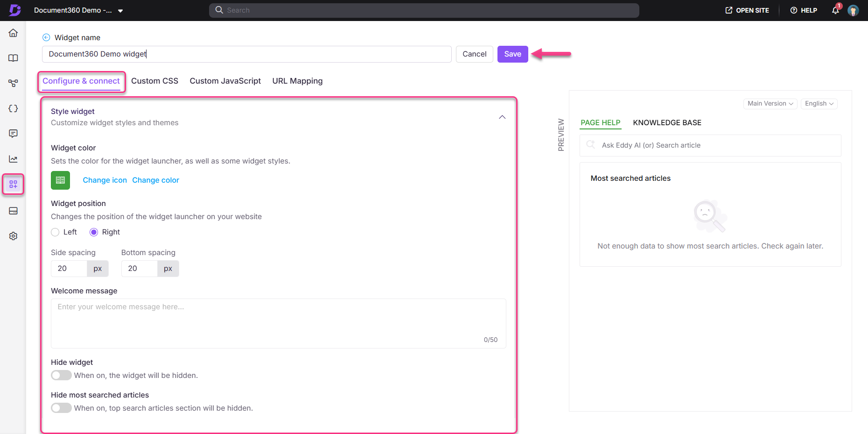This screenshot has width=868, height=434.
Task: Open the Documentation book icon
Action: pos(13,58)
